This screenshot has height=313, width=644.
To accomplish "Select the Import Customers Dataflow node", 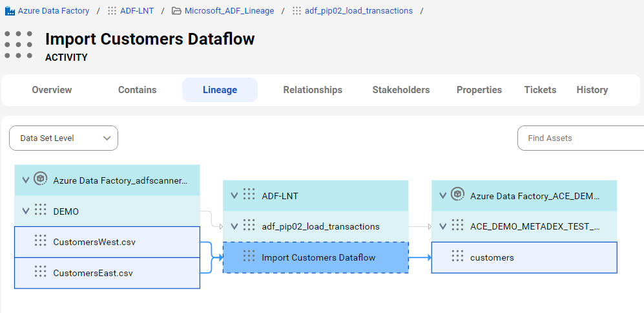I will pyautogui.click(x=315, y=257).
